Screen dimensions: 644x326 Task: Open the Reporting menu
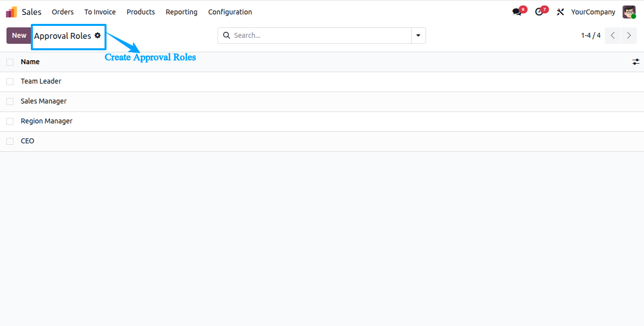[182, 12]
